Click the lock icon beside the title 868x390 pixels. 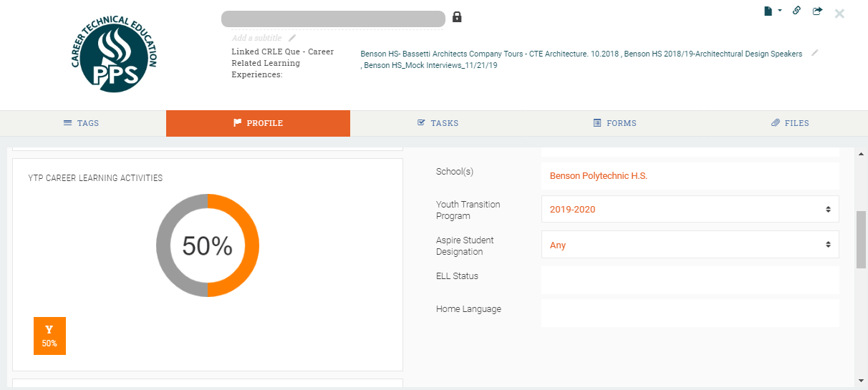457,17
